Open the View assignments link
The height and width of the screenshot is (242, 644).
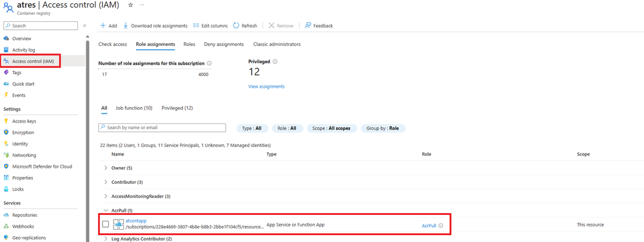pos(266,86)
